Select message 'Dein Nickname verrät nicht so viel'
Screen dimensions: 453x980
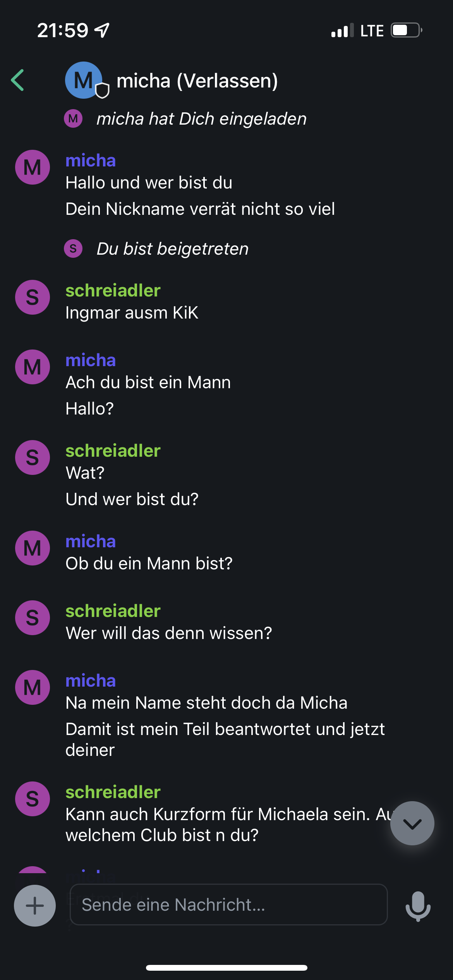pyautogui.click(x=200, y=209)
